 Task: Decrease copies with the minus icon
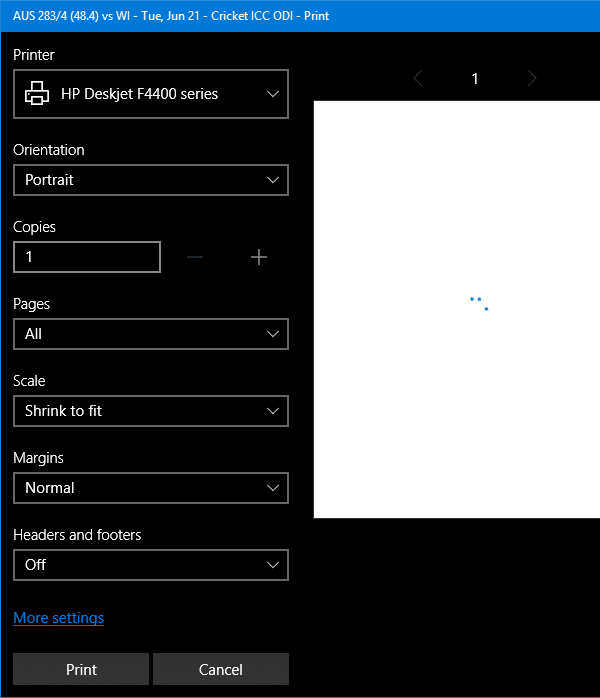pos(195,257)
